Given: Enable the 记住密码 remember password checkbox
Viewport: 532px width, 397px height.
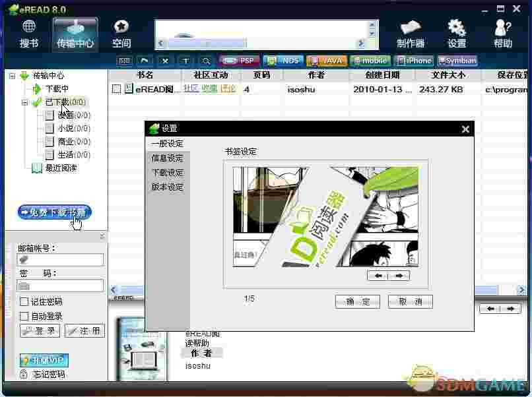Looking at the screenshot, I should click(x=24, y=302).
